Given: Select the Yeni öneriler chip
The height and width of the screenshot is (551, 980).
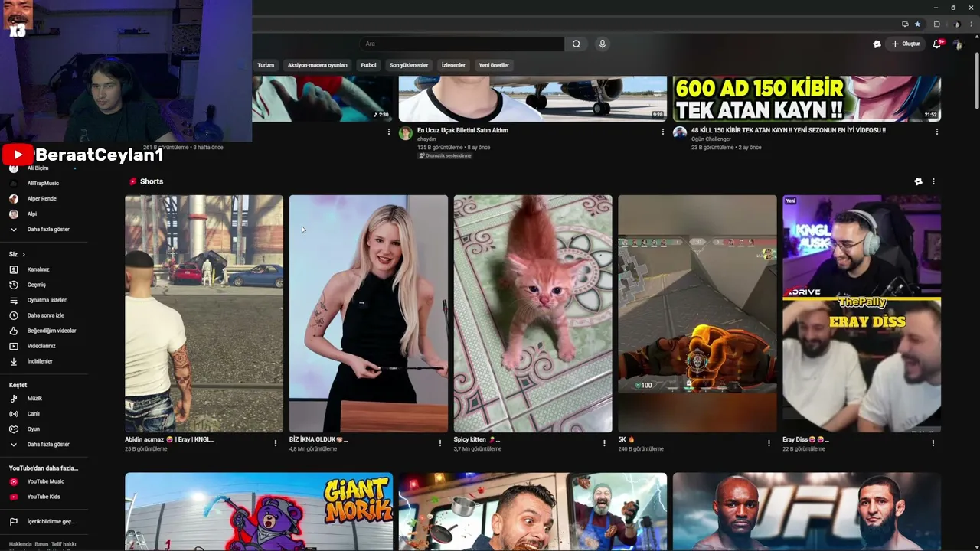Looking at the screenshot, I should coord(494,65).
